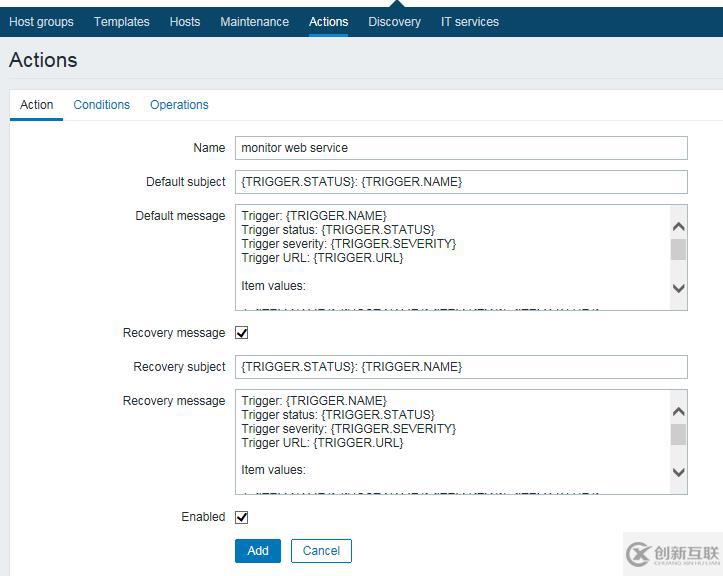The image size is (723, 576).
Task: Open the Discovery section
Action: click(x=394, y=22)
